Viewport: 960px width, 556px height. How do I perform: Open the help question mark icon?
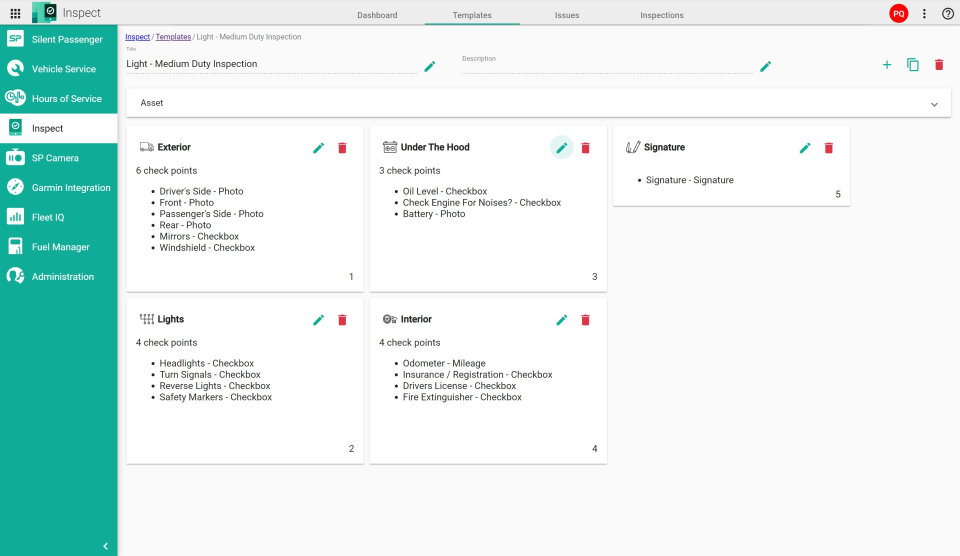coord(948,13)
